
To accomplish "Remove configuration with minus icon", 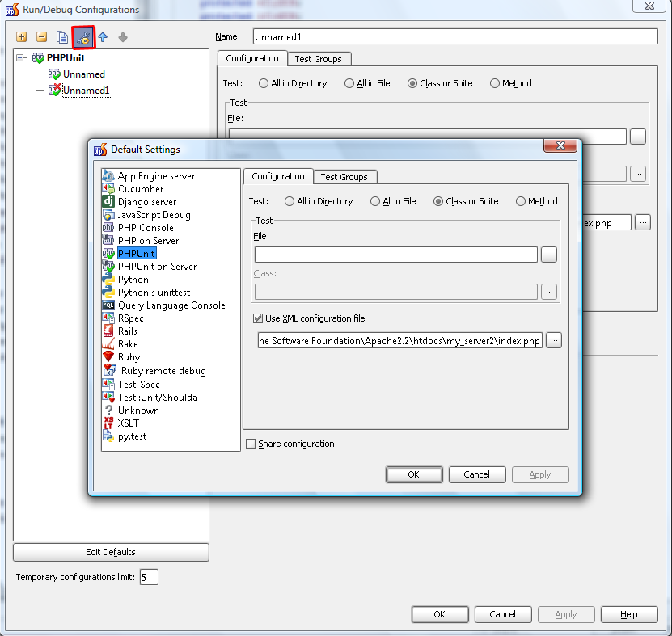I will point(41,37).
